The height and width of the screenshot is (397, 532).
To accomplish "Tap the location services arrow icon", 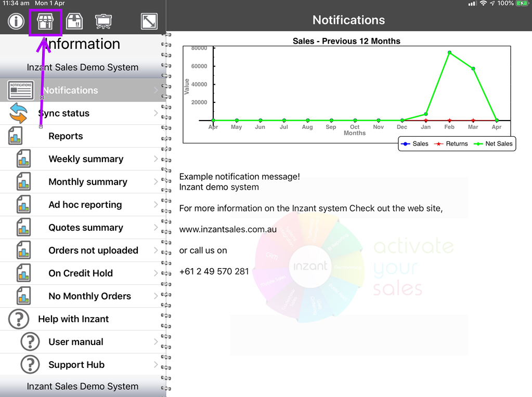I will point(492,4).
